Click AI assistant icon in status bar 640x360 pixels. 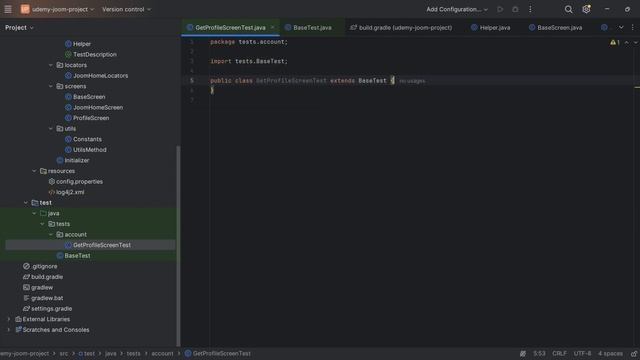(522, 353)
